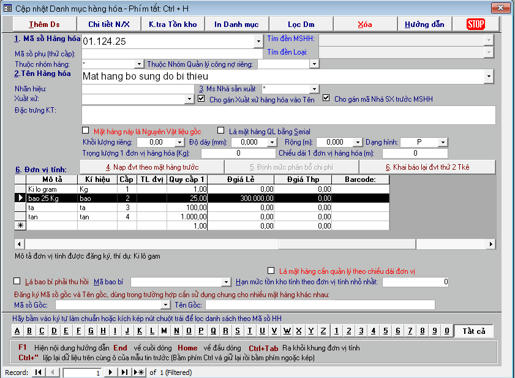Click the red STOP icon
This screenshot has height=378, width=515.
point(475,24)
